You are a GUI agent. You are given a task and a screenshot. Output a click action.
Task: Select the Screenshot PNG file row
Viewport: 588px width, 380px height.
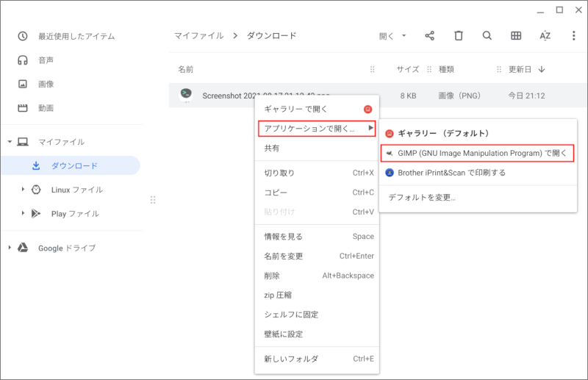pos(220,96)
